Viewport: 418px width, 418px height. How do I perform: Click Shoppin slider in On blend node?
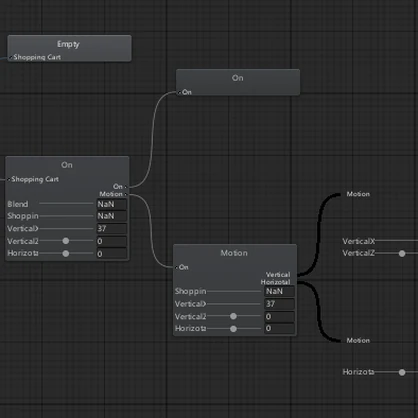pyautogui.click(x=66, y=216)
